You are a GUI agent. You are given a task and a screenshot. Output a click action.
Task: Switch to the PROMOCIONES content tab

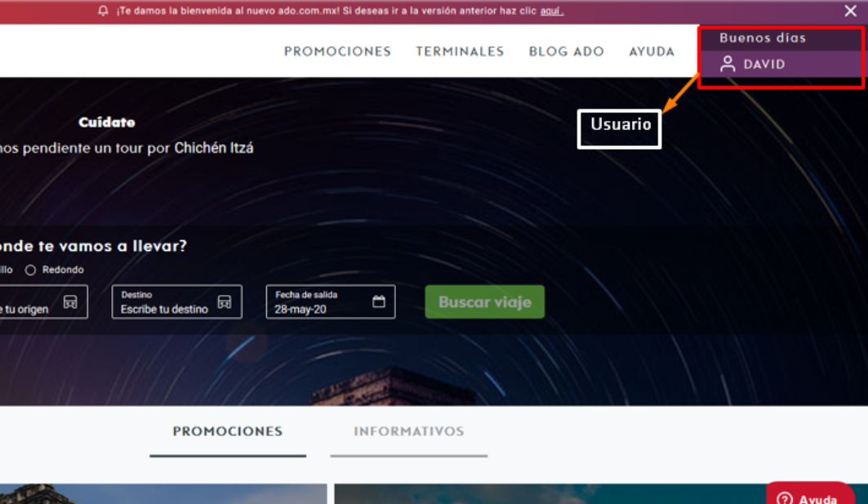point(227,431)
